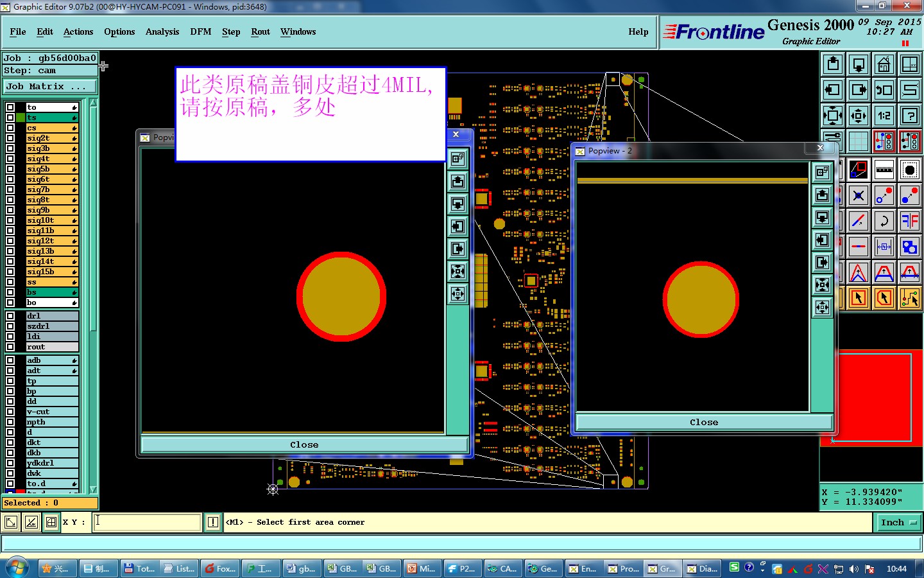This screenshot has height=578, width=924.
Task: Select the delete feature X tool
Action: coord(859,195)
